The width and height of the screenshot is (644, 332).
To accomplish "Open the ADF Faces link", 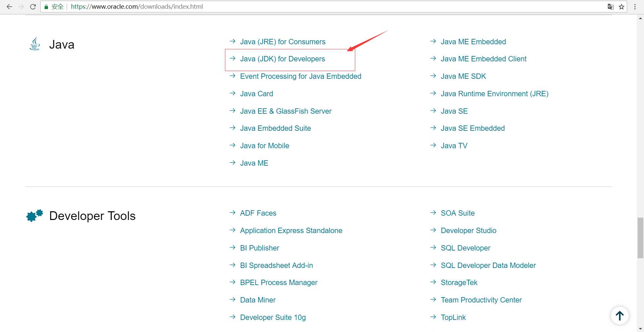I will [258, 213].
